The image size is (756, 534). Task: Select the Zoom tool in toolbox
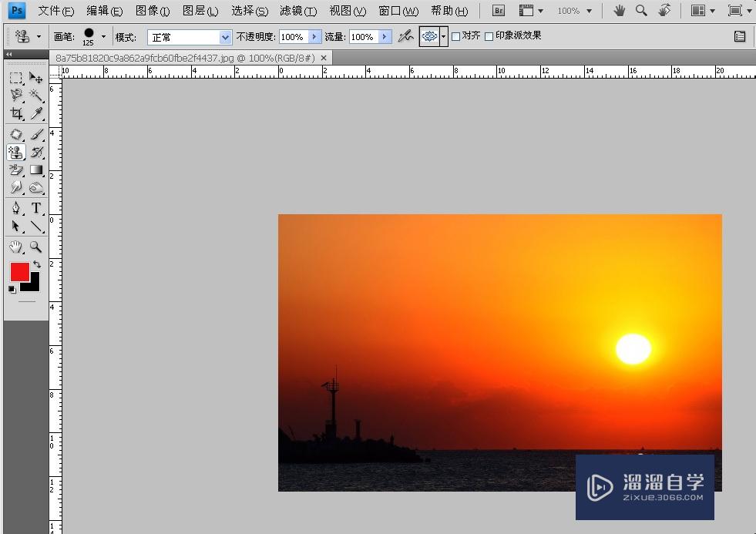tap(36, 247)
